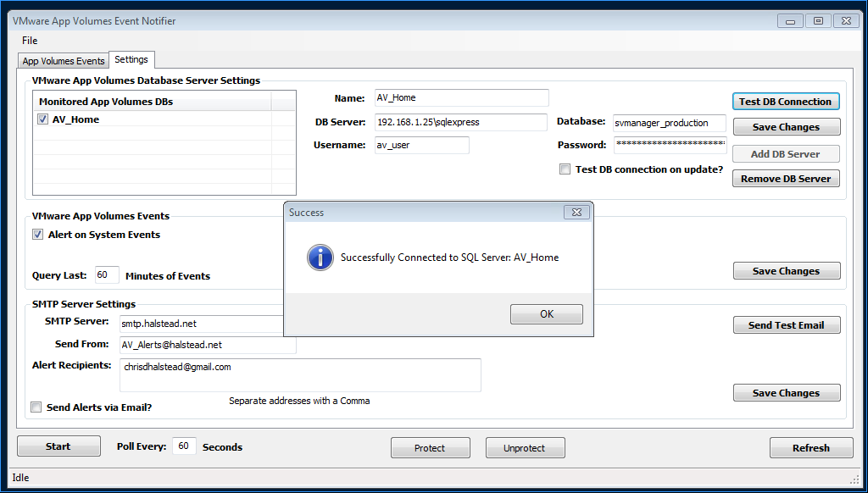Send a test email
This screenshot has height=493, width=868.
(x=786, y=325)
